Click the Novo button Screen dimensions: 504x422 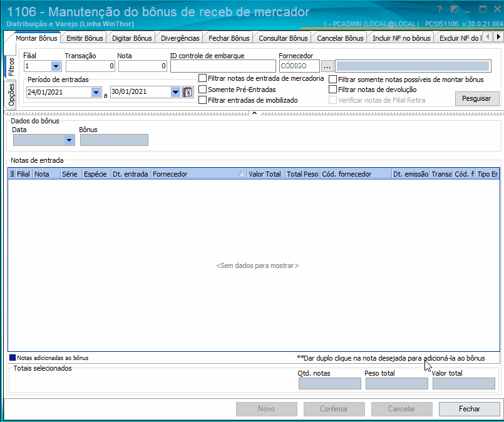point(267,409)
